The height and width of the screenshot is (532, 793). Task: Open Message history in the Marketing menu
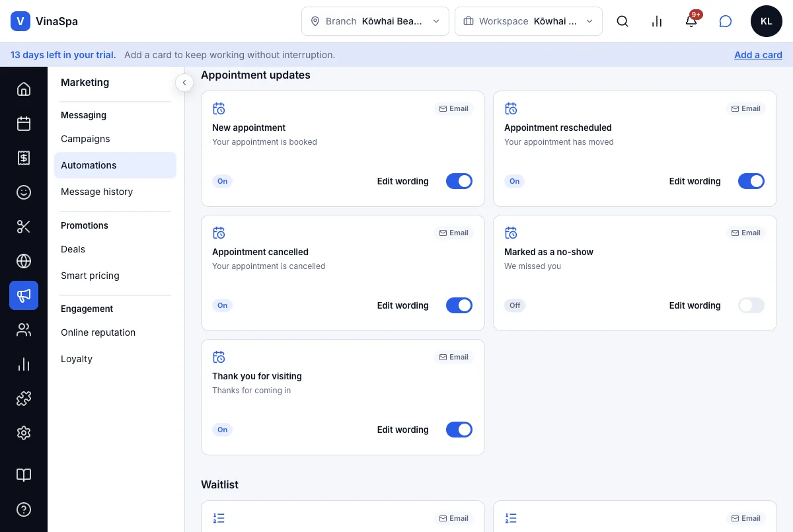click(115, 192)
